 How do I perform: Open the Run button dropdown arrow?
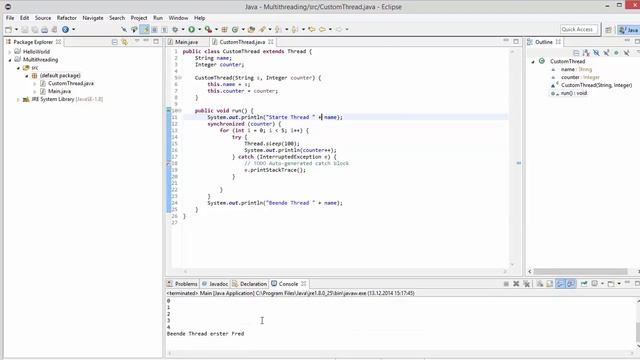pos(200,29)
